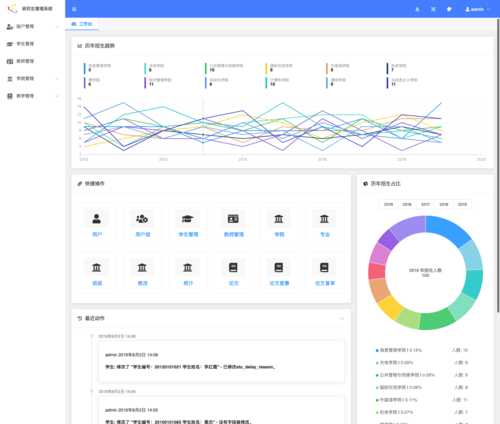Click the 统计 building quick action icon

coord(188,267)
